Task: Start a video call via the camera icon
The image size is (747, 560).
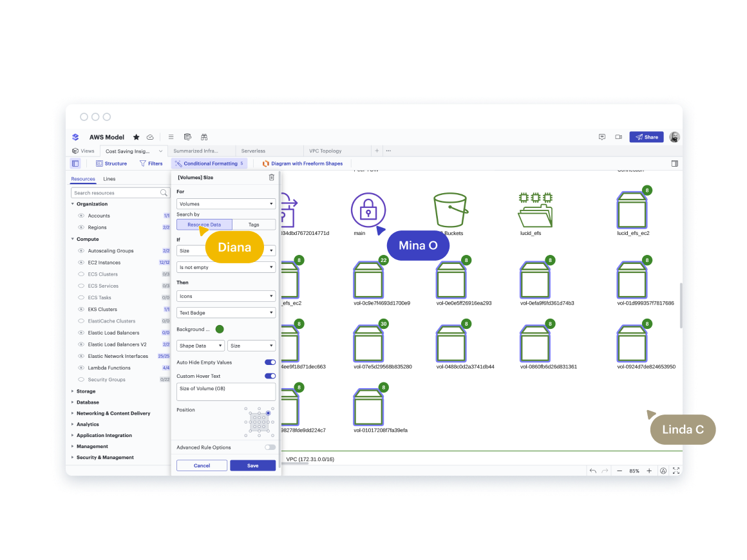Action: 619,136
